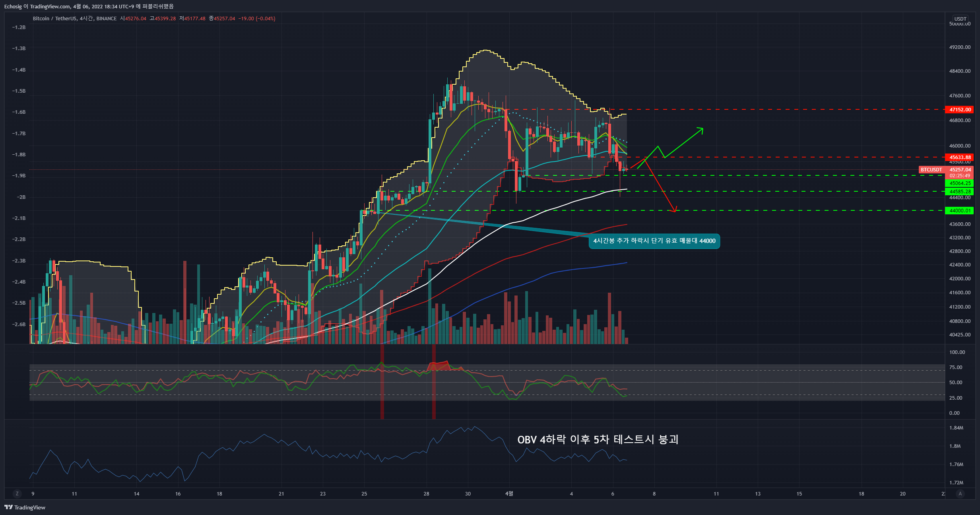
Task: Select the green 45064.25 price label
Action: [960, 183]
